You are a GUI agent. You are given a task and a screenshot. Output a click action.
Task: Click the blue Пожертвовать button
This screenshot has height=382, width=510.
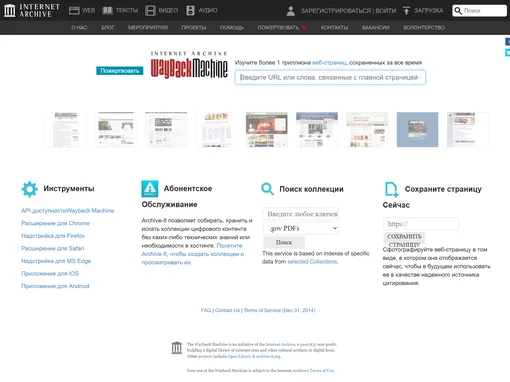(x=120, y=71)
